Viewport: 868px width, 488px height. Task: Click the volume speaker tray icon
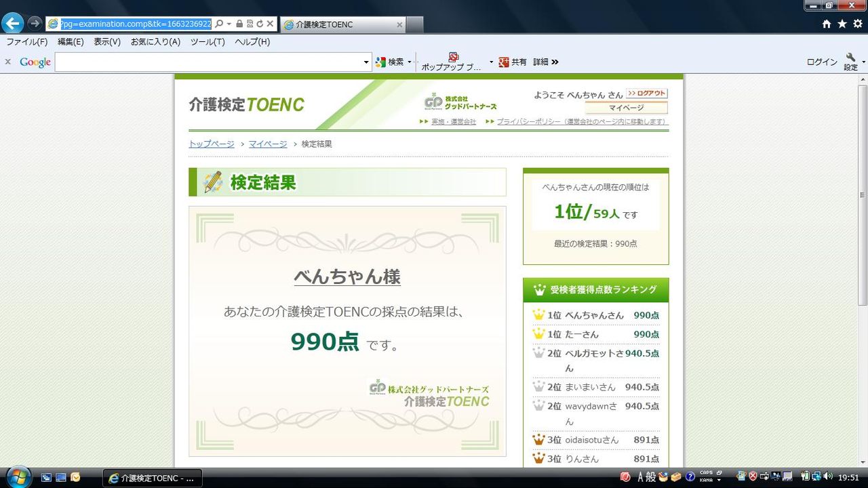[827, 476]
